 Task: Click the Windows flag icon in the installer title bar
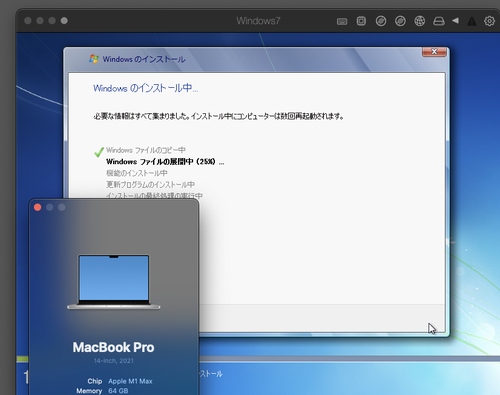point(94,59)
